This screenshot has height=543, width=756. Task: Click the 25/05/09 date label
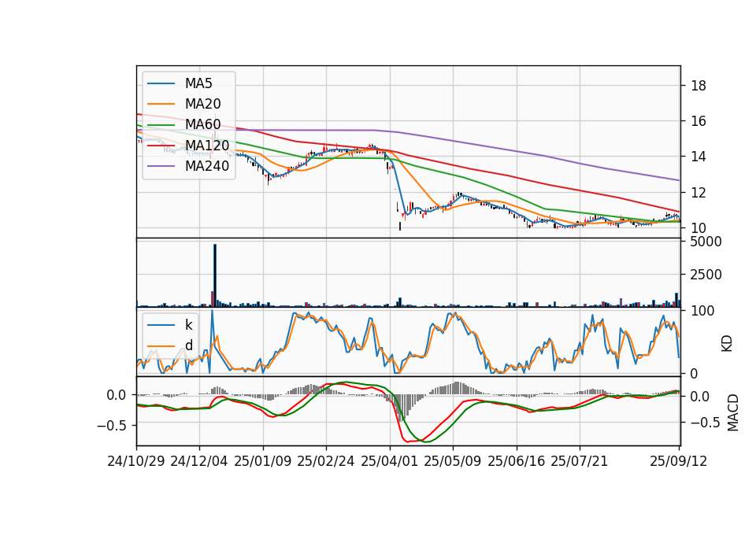tap(453, 461)
